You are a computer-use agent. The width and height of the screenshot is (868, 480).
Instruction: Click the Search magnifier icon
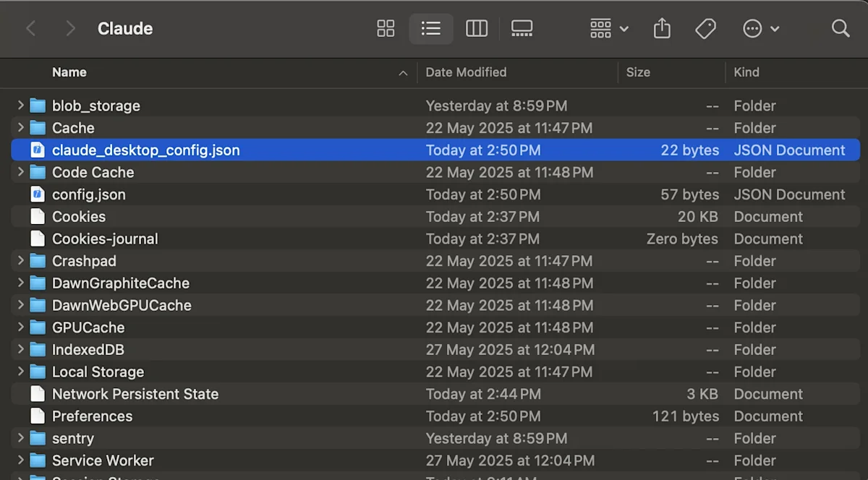pyautogui.click(x=841, y=28)
